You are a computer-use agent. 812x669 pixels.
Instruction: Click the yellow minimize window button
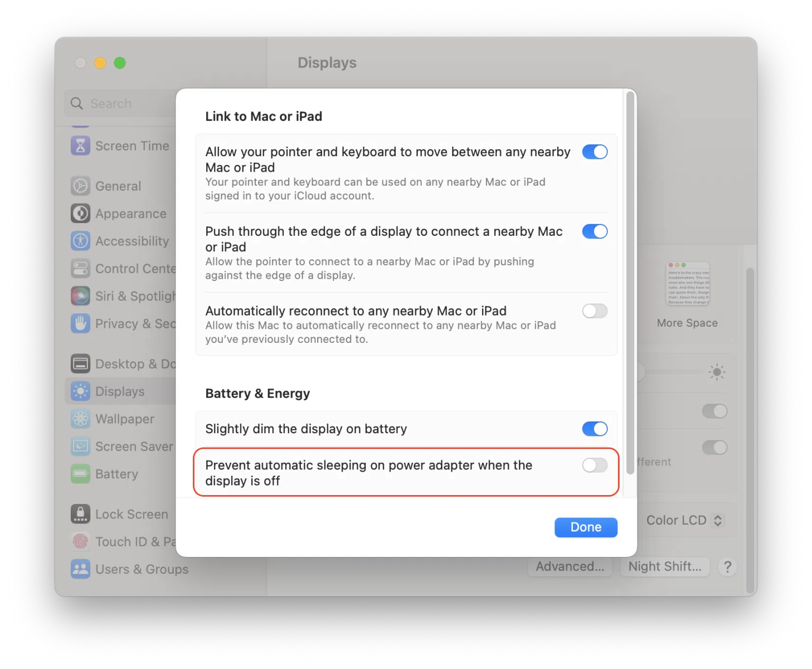100,63
